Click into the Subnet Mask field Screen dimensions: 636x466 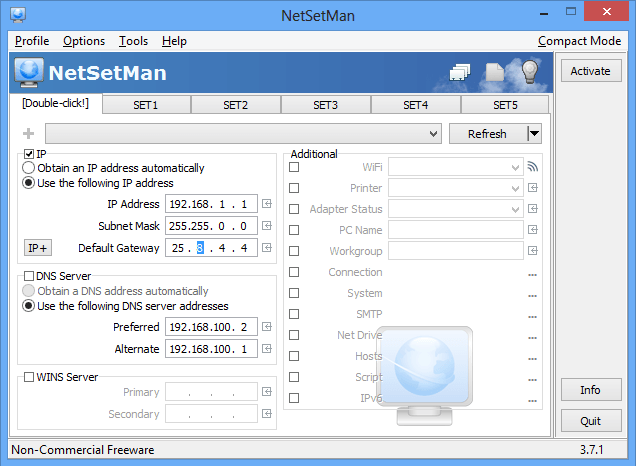click(x=211, y=225)
